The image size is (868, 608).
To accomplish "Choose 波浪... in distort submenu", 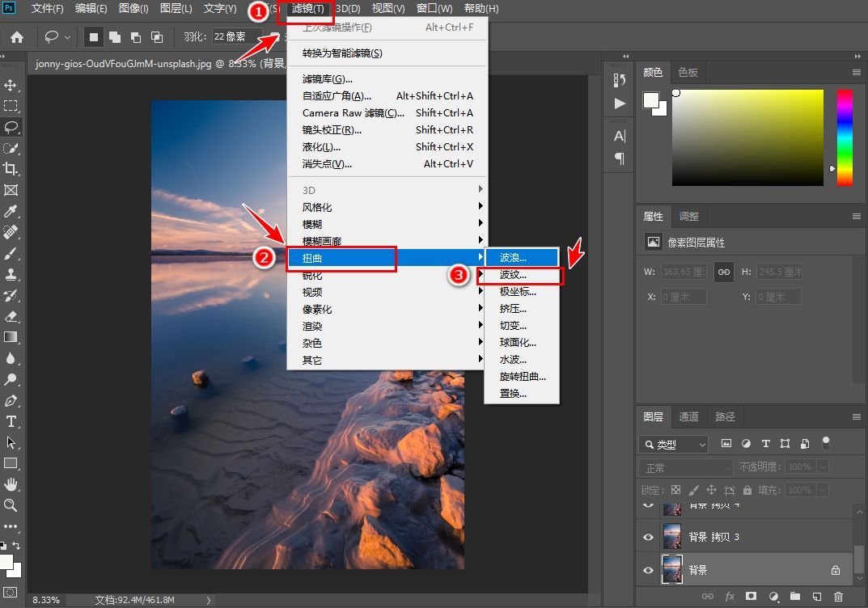I will [x=522, y=257].
